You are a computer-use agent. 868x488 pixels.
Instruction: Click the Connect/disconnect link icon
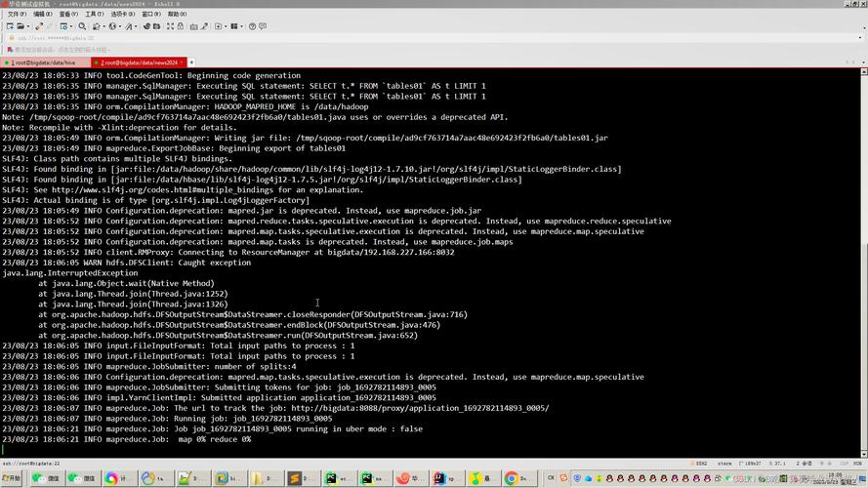[x=39, y=26]
